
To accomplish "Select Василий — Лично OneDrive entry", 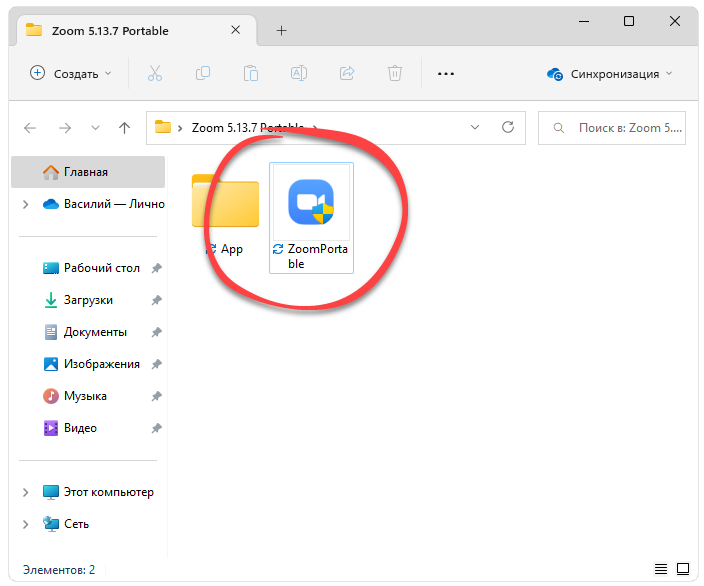I will click(x=103, y=204).
